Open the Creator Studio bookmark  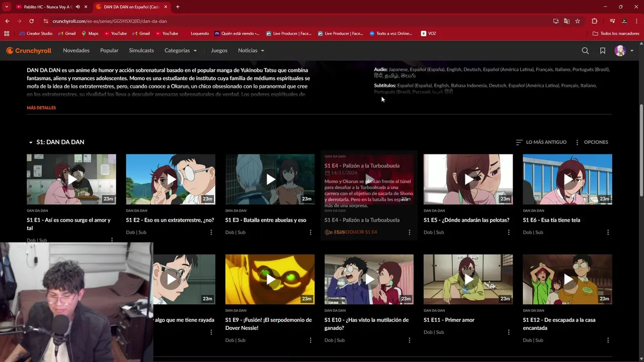(36, 34)
